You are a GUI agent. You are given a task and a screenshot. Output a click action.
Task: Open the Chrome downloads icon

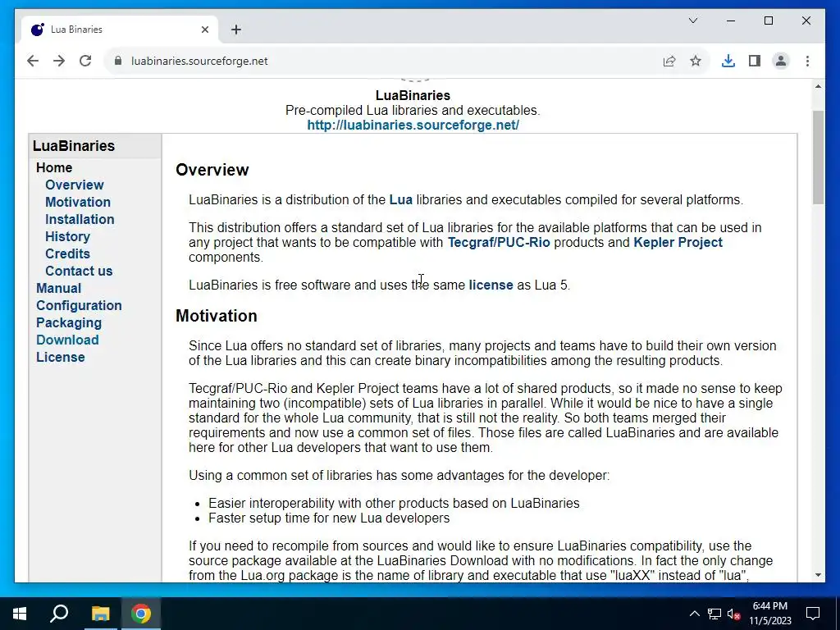pyautogui.click(x=728, y=61)
